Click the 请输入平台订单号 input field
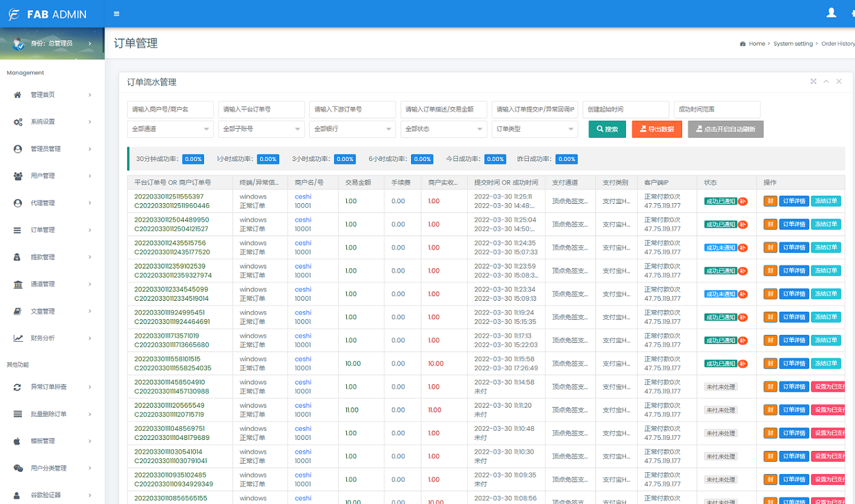 click(261, 109)
